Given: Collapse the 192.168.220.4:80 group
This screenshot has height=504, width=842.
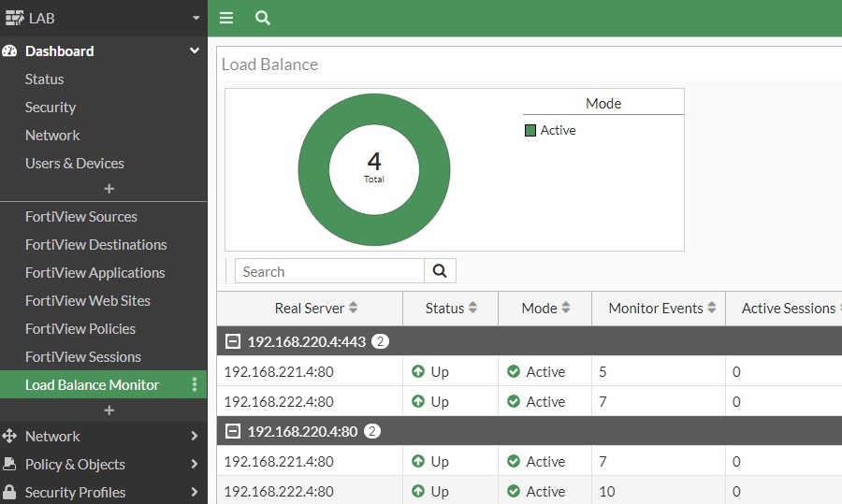Looking at the screenshot, I should point(233,431).
